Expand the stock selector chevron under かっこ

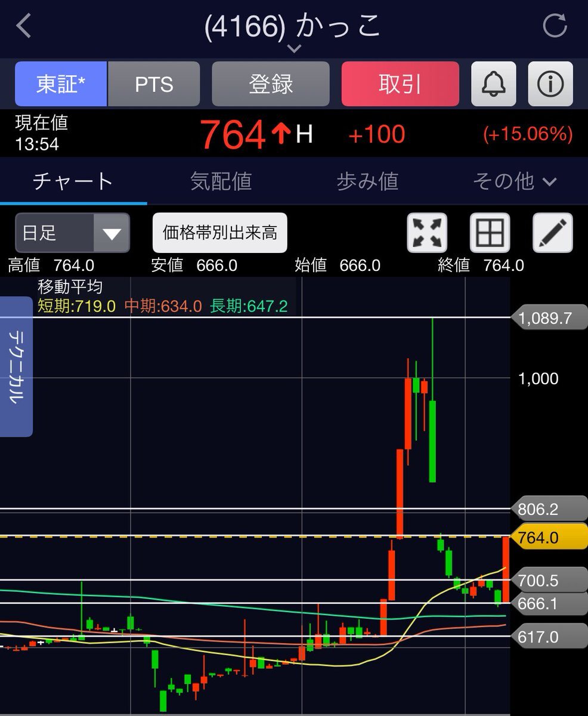294,49
